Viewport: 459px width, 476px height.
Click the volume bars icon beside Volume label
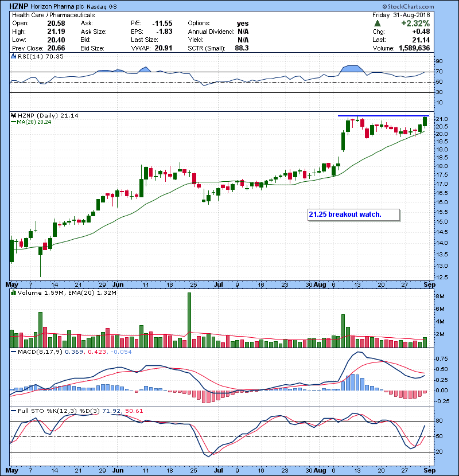[14, 292]
